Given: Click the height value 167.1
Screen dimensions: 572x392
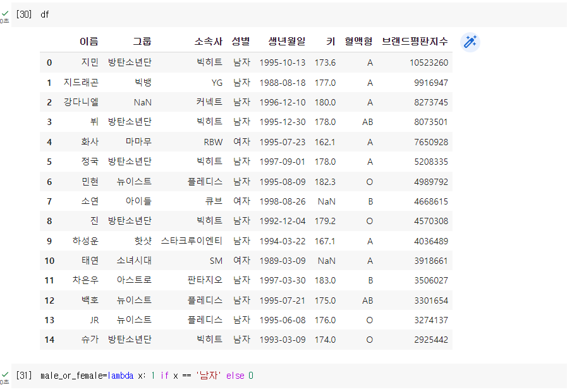Looking at the screenshot, I should tap(325, 241).
